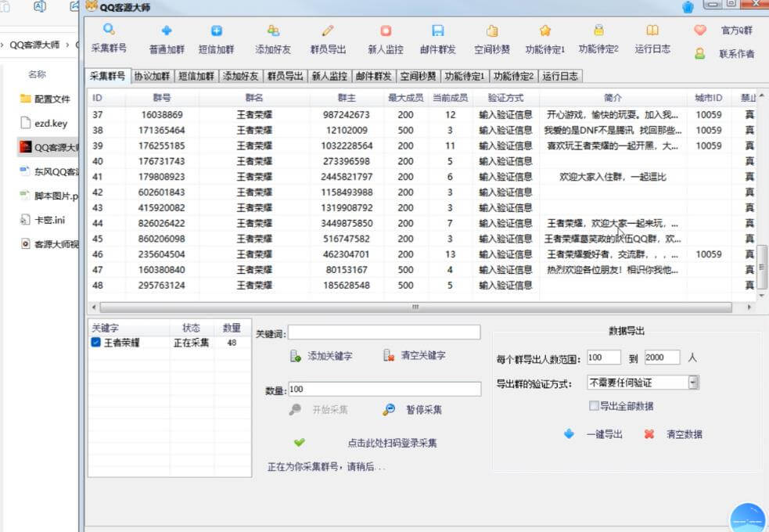Viewport: 769px width, 532px height.
Task: Click the 官方Q群 heart icon
Action: (x=700, y=30)
